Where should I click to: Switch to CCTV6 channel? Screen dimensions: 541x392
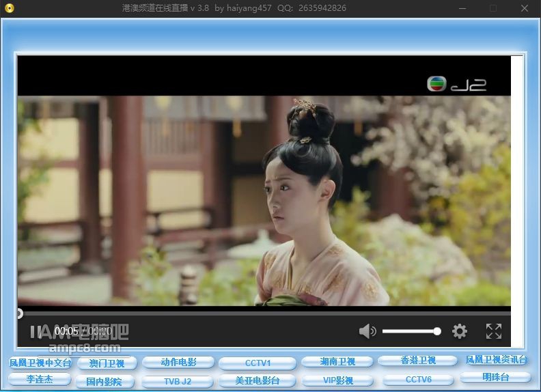point(418,380)
